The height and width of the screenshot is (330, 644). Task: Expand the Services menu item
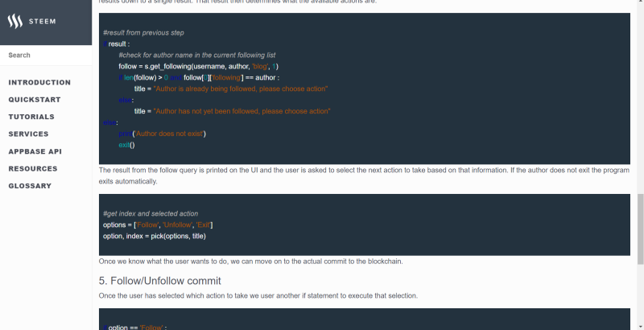tap(28, 134)
